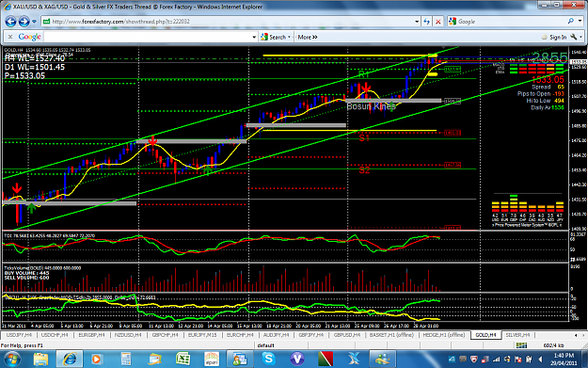The height and width of the screenshot is (368, 588).
Task: Open Windows Live Messenger on taskbar
Action: pyautogui.click(x=383, y=360)
